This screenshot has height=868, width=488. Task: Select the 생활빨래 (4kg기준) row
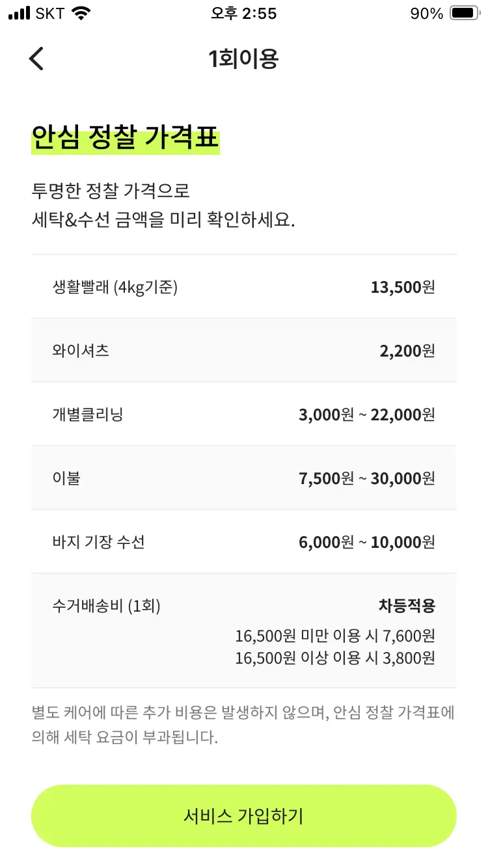click(243, 287)
